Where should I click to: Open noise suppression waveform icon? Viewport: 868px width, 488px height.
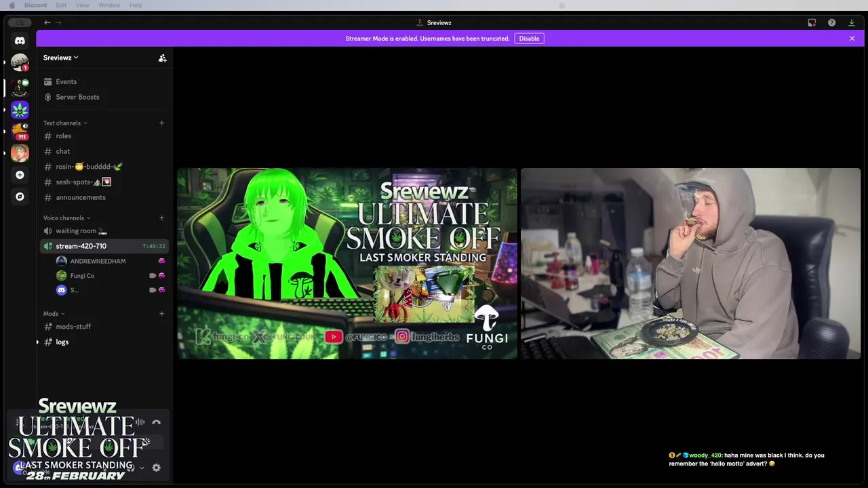click(140, 422)
